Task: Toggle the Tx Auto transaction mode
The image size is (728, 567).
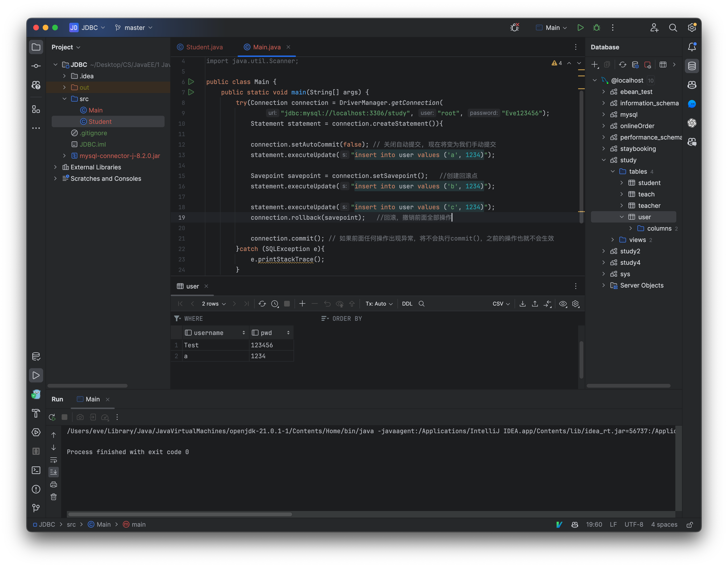Action: (378, 303)
